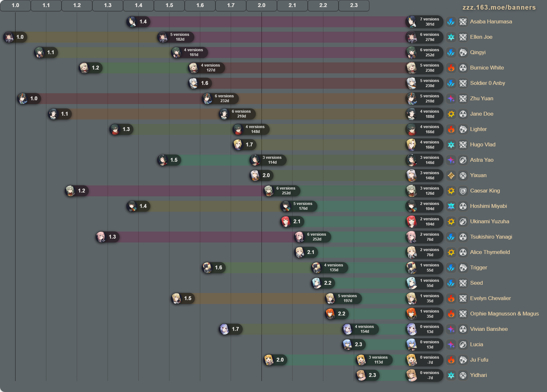Click the stun specialty icon in Lighter's row
Image resolution: width=547 pixels, height=392 pixels.
463,129
